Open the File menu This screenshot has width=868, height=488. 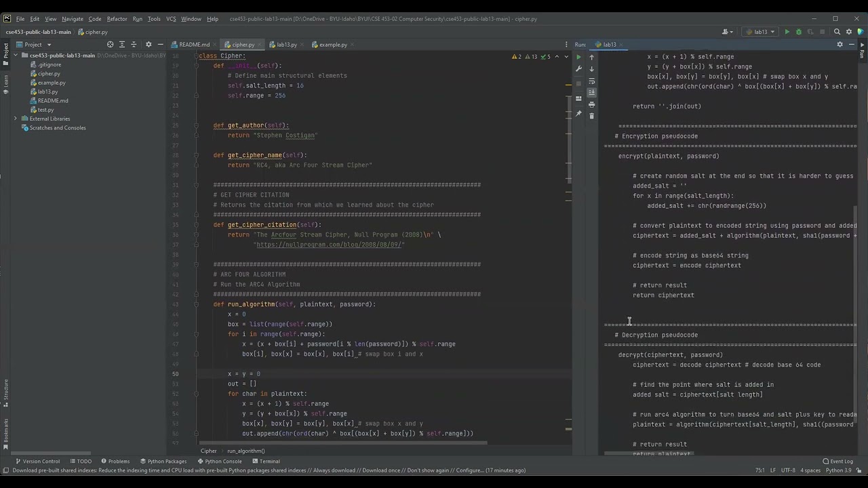coord(20,19)
